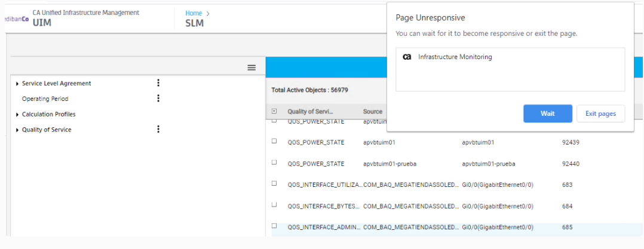Viewport: 644px width, 249px height.
Task: Click the CA logo in unresponsive dialog
Action: click(407, 57)
